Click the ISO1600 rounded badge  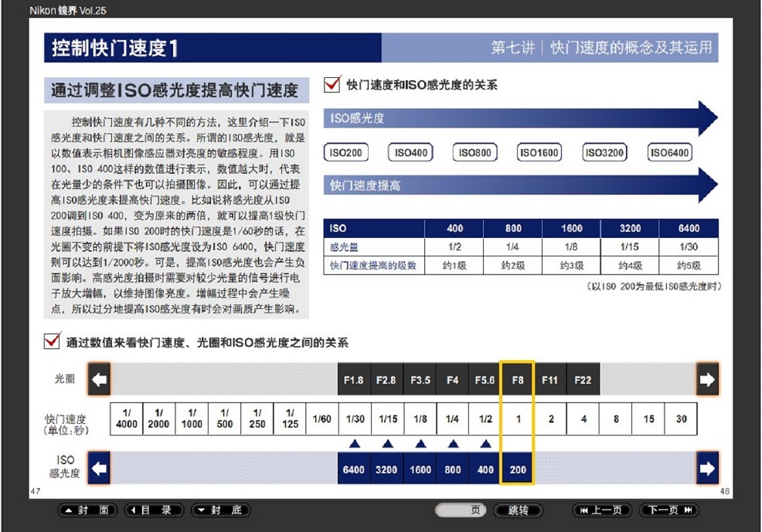pos(539,153)
